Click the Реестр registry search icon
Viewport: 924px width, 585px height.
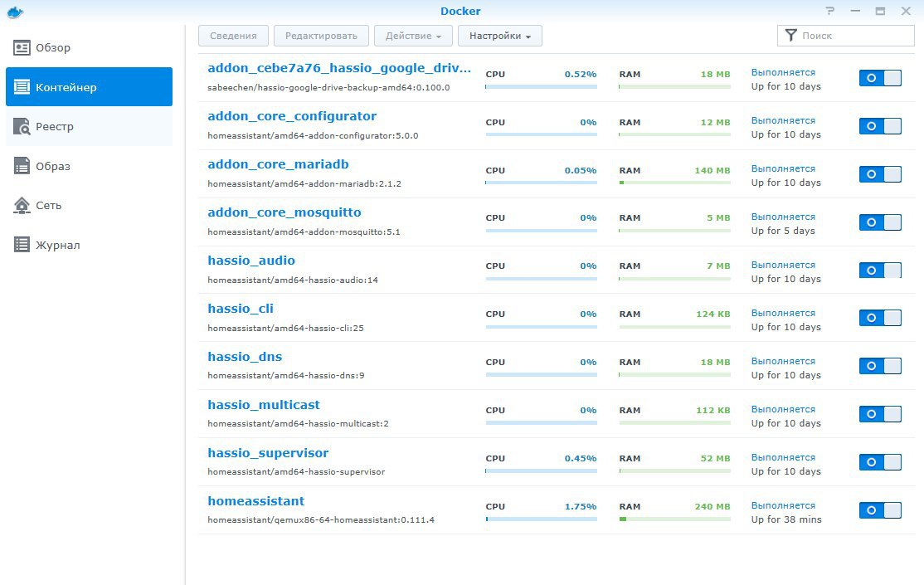tap(22, 126)
